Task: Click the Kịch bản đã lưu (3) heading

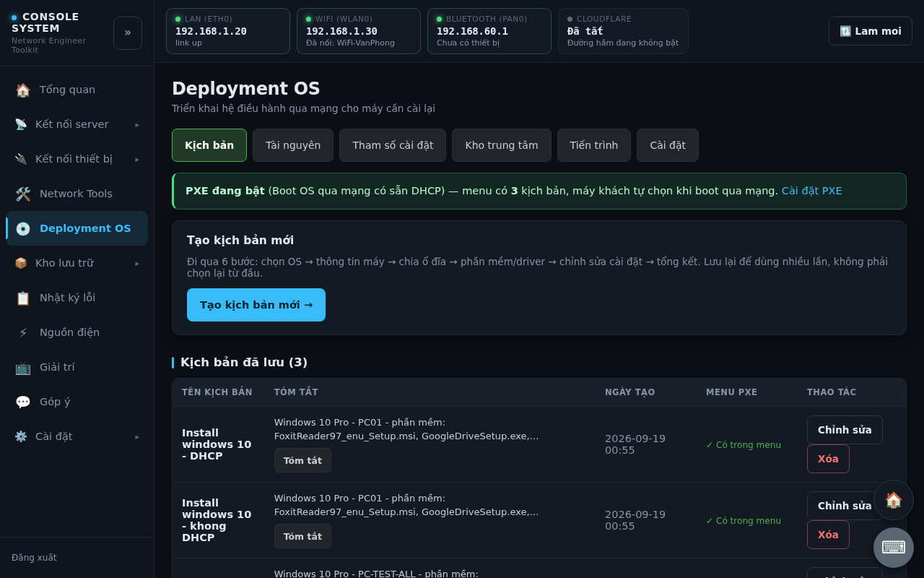Action: pyautogui.click(x=244, y=363)
